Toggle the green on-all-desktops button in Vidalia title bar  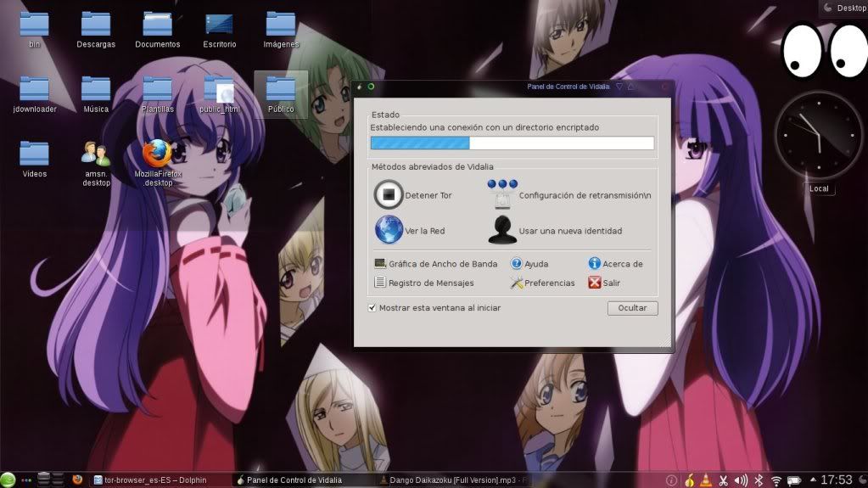tap(371, 87)
